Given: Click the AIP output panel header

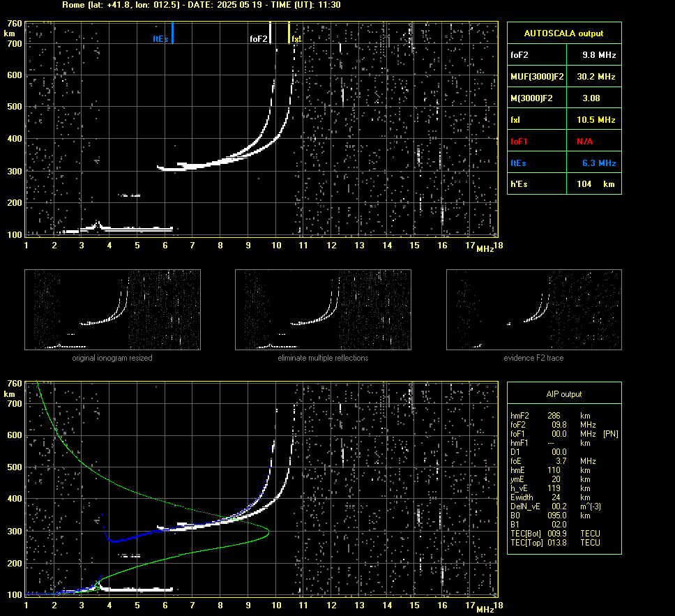Looking at the screenshot, I should (564, 393).
